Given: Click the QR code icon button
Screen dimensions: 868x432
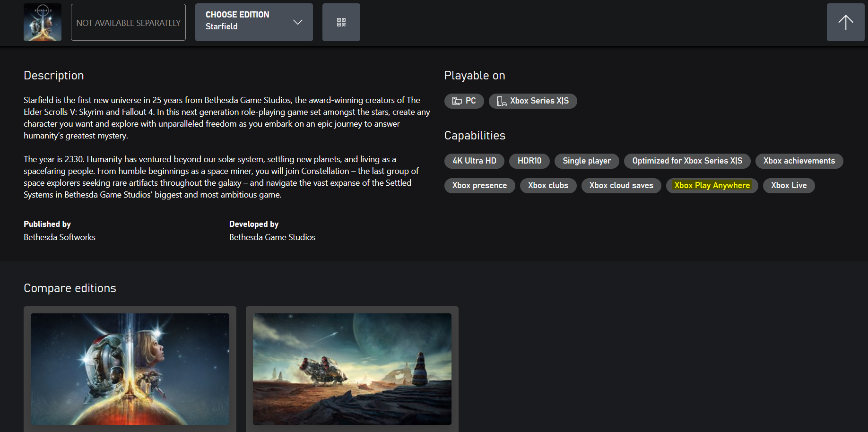Looking at the screenshot, I should [341, 22].
